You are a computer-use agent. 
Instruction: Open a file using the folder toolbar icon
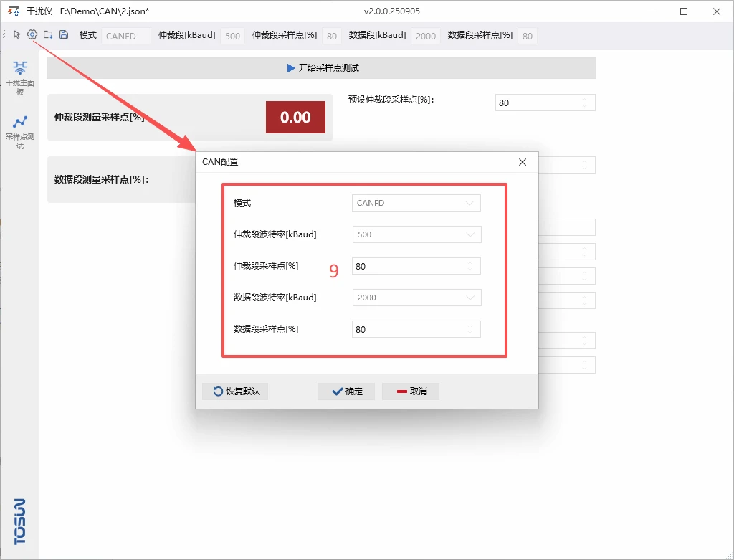coord(48,34)
